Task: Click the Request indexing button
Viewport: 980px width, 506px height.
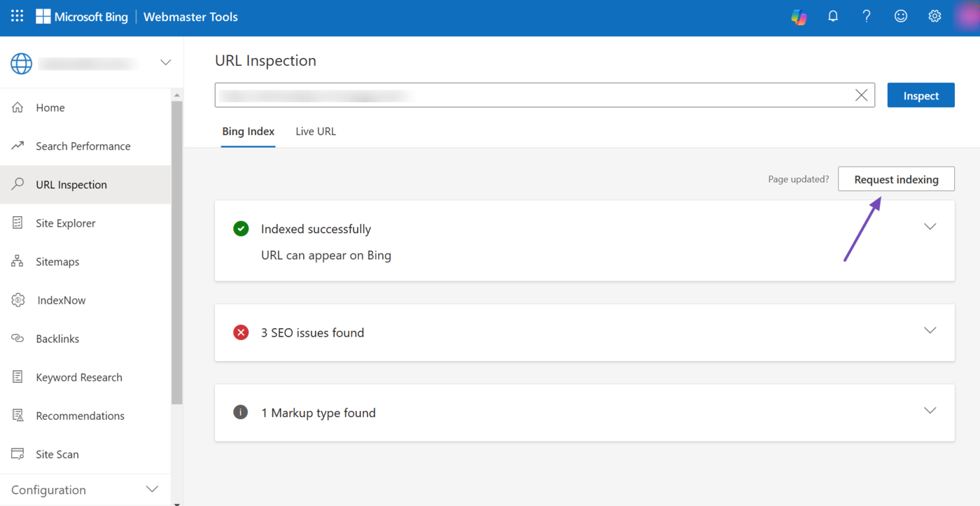Action: click(x=896, y=179)
